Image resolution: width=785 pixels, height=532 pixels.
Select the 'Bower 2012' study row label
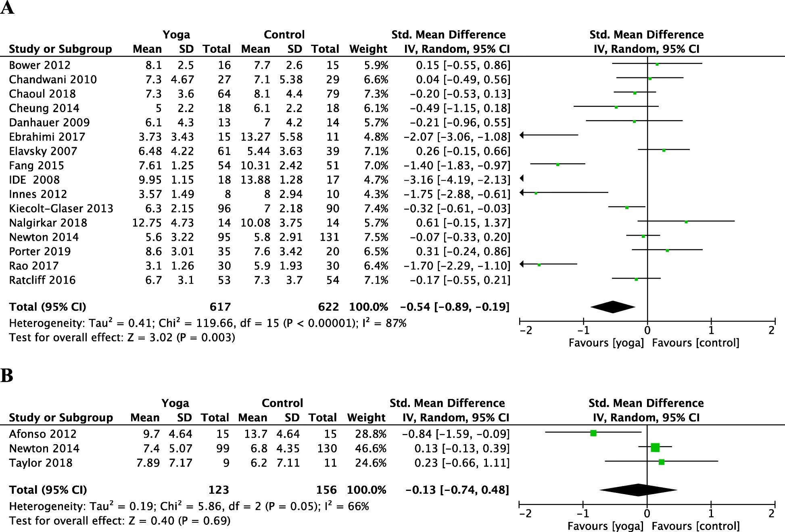pyautogui.click(x=40, y=65)
